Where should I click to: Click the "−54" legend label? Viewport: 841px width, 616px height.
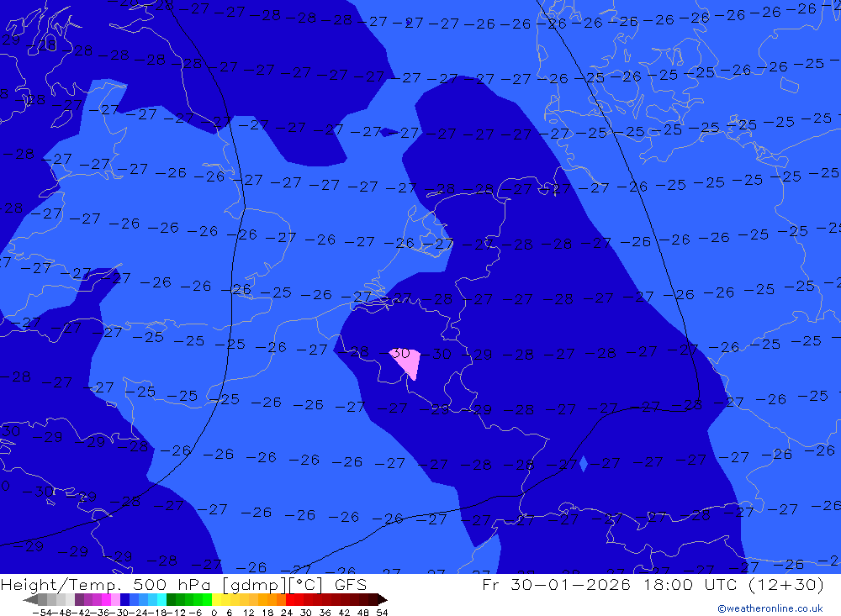42,613
